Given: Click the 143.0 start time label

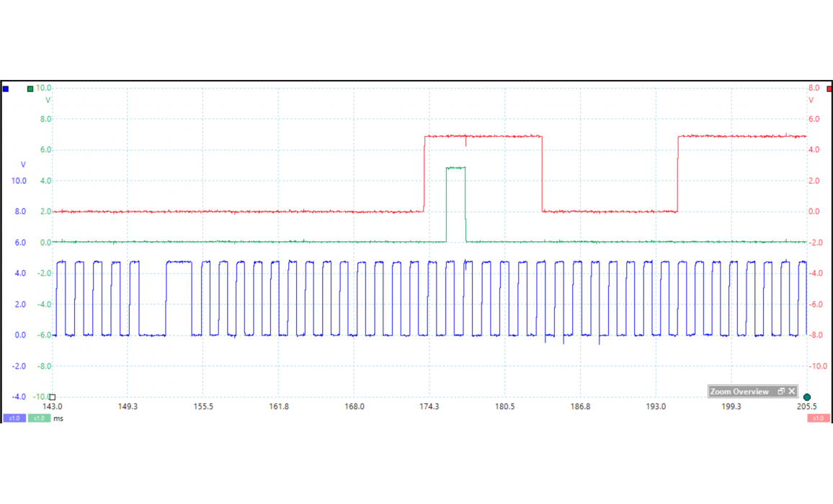Looking at the screenshot, I should [x=53, y=407].
